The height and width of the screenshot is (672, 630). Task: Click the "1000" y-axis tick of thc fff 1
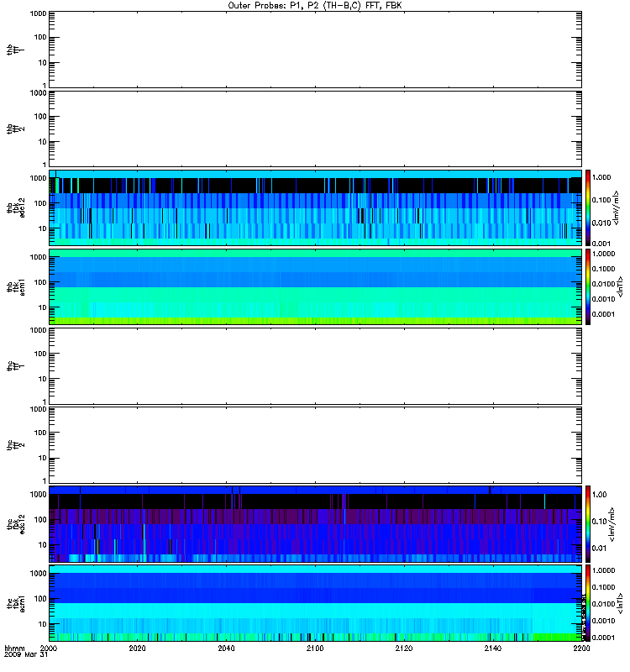(38, 330)
